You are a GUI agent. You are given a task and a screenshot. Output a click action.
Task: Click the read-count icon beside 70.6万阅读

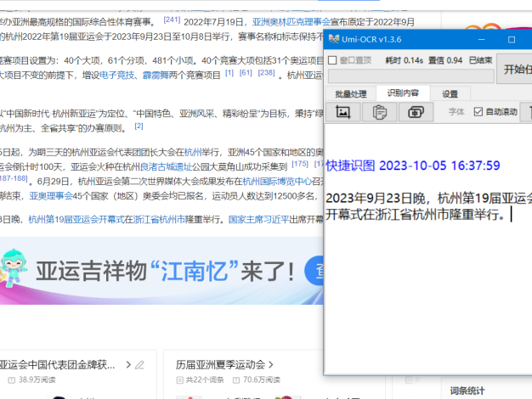click(x=236, y=380)
